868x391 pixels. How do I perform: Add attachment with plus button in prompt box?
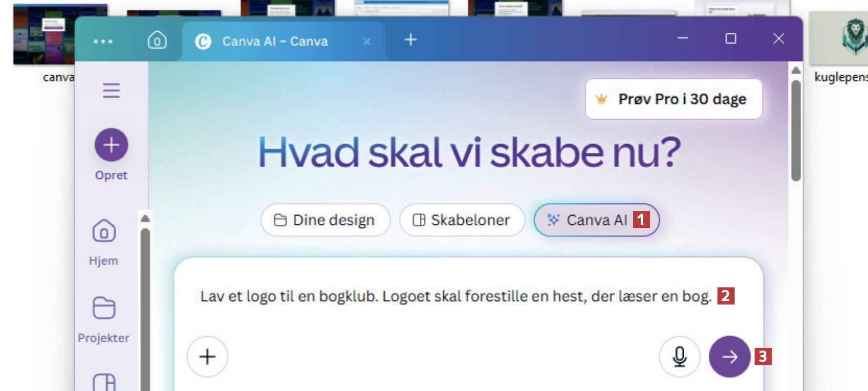click(207, 357)
